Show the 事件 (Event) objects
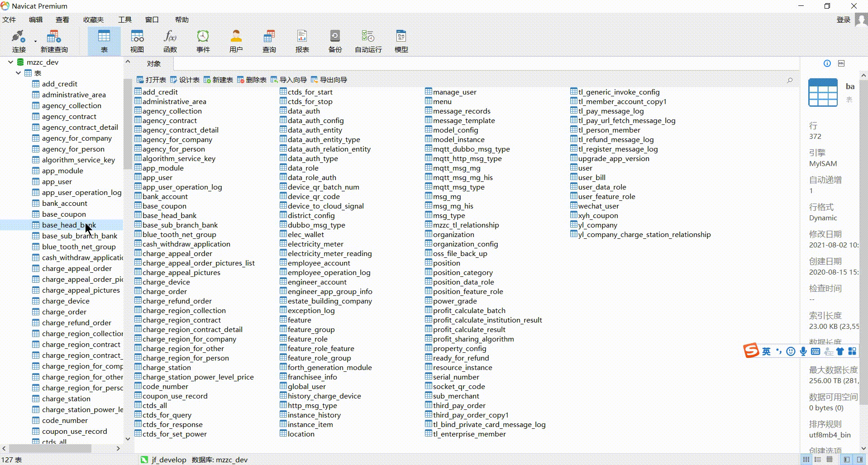 coord(203,41)
